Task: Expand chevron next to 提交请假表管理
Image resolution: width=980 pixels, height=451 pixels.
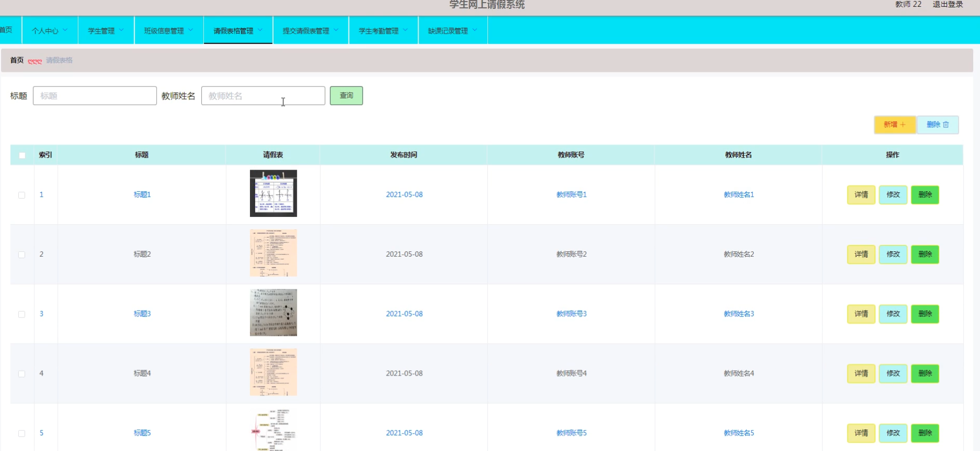Action: coord(336,30)
